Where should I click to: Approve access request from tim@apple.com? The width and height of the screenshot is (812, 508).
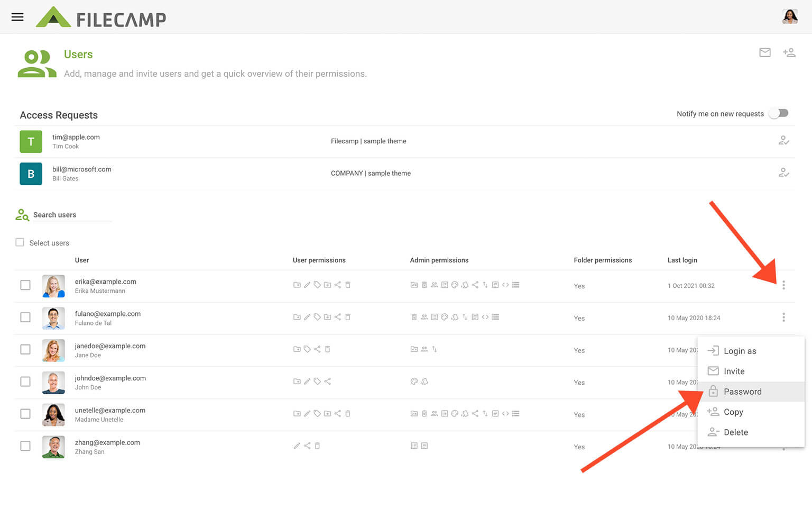pos(783,141)
